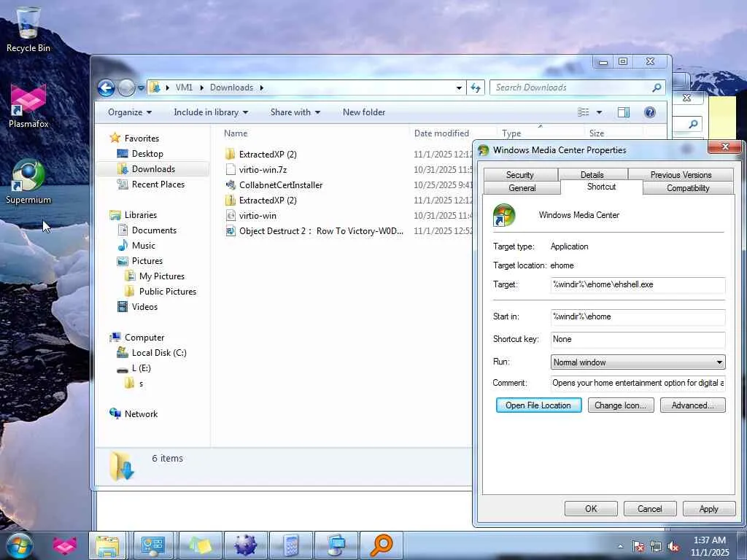Click Explorer's forward navigation arrow
Image resolution: width=747 pixels, height=560 pixels.
(x=126, y=87)
